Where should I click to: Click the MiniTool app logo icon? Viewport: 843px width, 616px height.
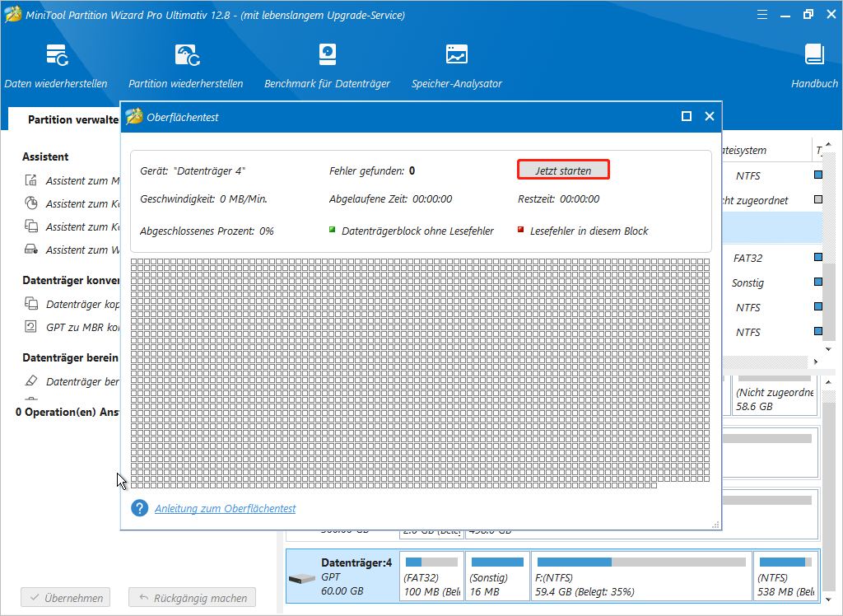[x=13, y=15]
